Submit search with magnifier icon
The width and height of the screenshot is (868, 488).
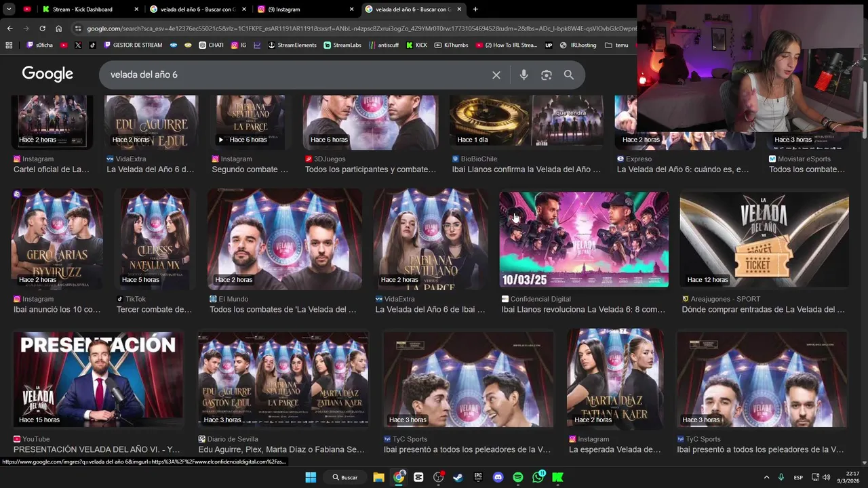click(569, 75)
